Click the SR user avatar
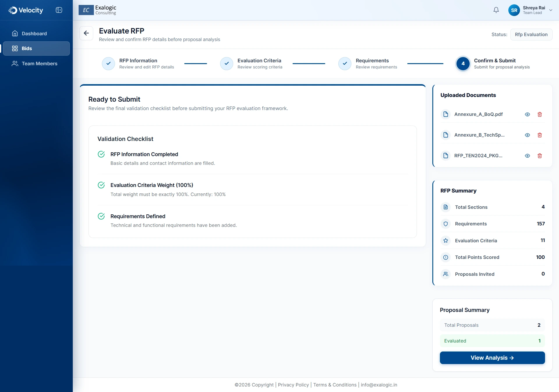 514,10
